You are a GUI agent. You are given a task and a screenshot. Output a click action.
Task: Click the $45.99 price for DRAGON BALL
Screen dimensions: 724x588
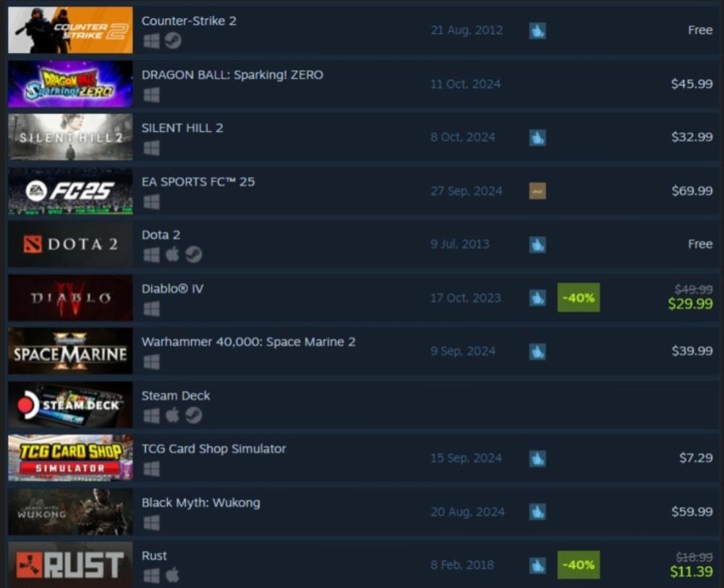pos(691,83)
